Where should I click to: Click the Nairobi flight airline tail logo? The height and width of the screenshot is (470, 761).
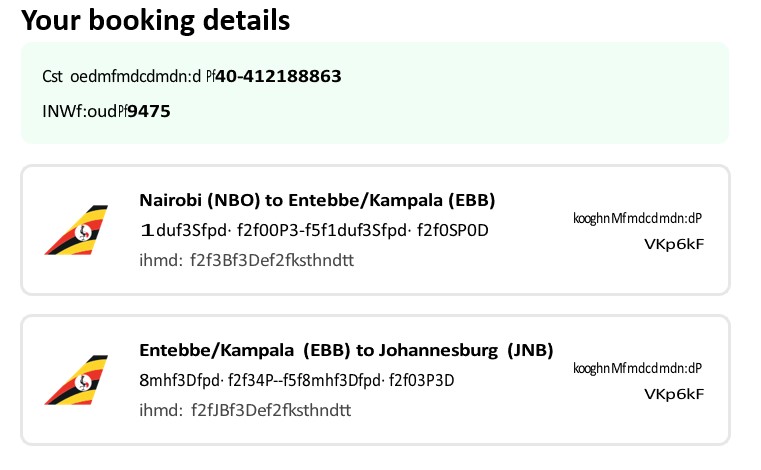coord(76,230)
